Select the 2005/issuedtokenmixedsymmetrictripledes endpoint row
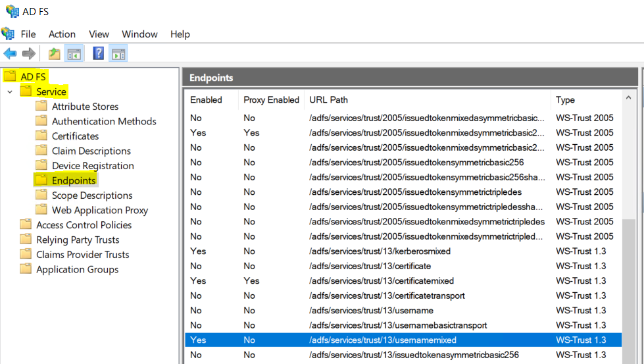 [x=403, y=221]
